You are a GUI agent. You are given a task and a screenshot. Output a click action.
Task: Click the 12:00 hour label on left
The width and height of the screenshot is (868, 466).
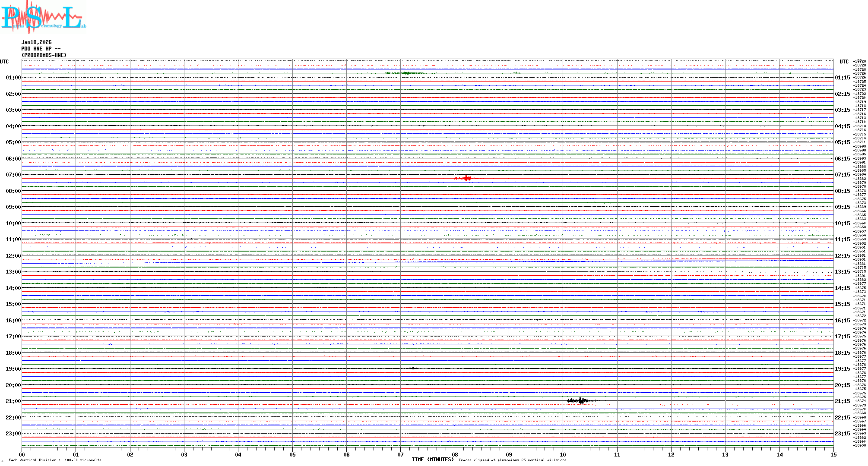pyautogui.click(x=13, y=256)
